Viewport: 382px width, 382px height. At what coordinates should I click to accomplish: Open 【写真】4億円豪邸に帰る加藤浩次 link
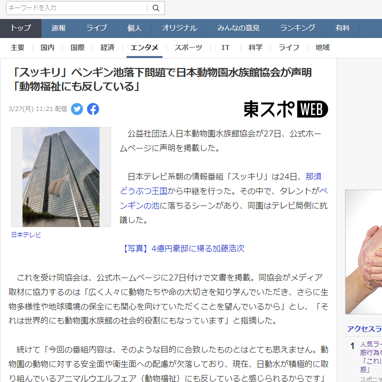point(184,248)
